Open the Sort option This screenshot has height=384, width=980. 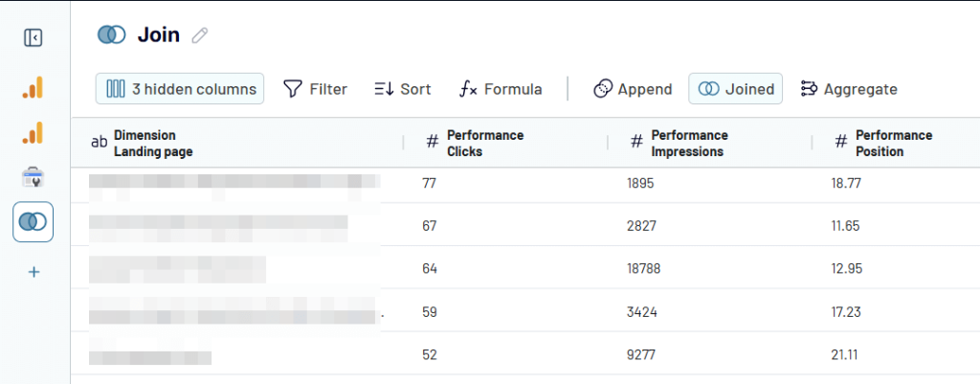point(403,89)
